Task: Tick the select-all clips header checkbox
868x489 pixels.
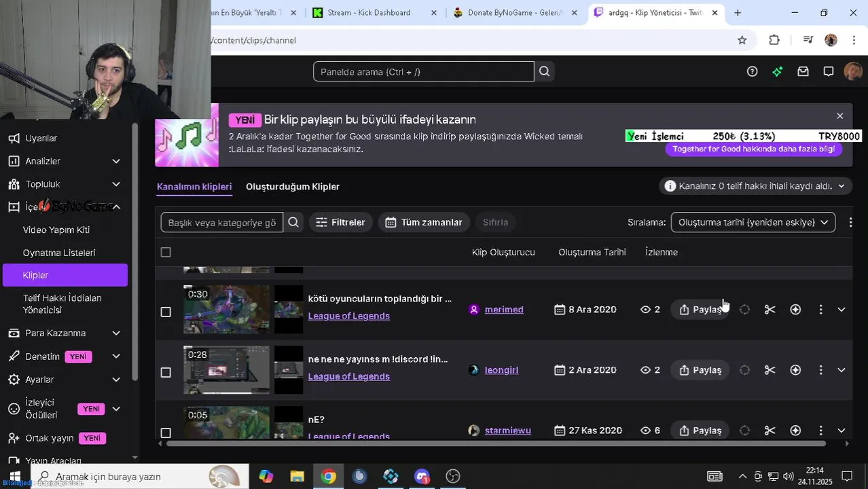Action: tap(166, 252)
